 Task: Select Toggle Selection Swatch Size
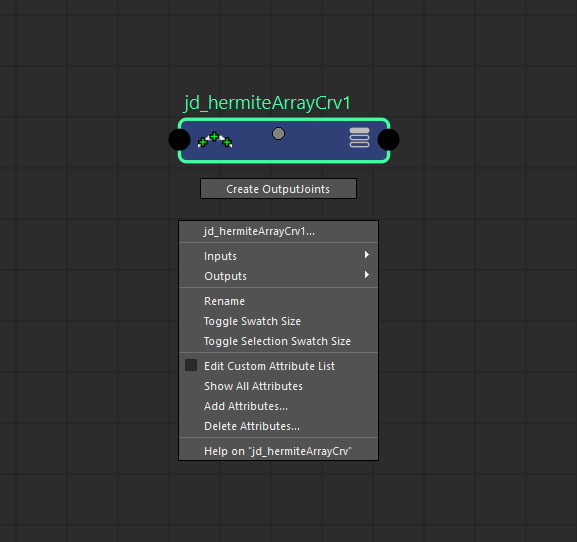278,341
